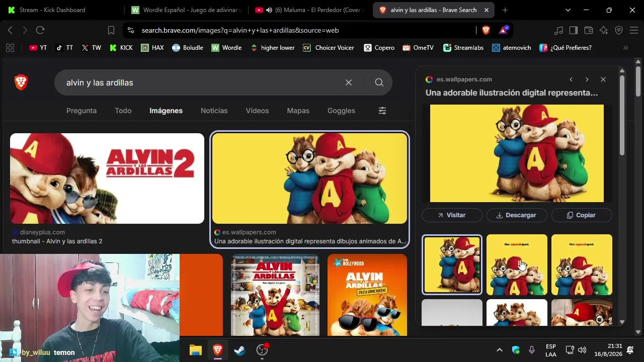644x362 pixels.
Task: Clear the search box with the X icon
Action: tap(349, 82)
